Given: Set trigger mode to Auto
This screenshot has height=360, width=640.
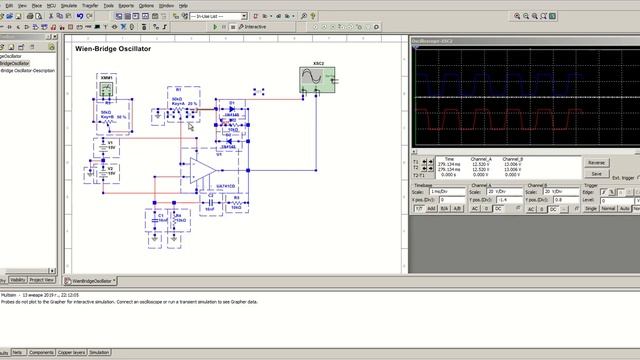Looking at the screenshot, I should [624, 209].
